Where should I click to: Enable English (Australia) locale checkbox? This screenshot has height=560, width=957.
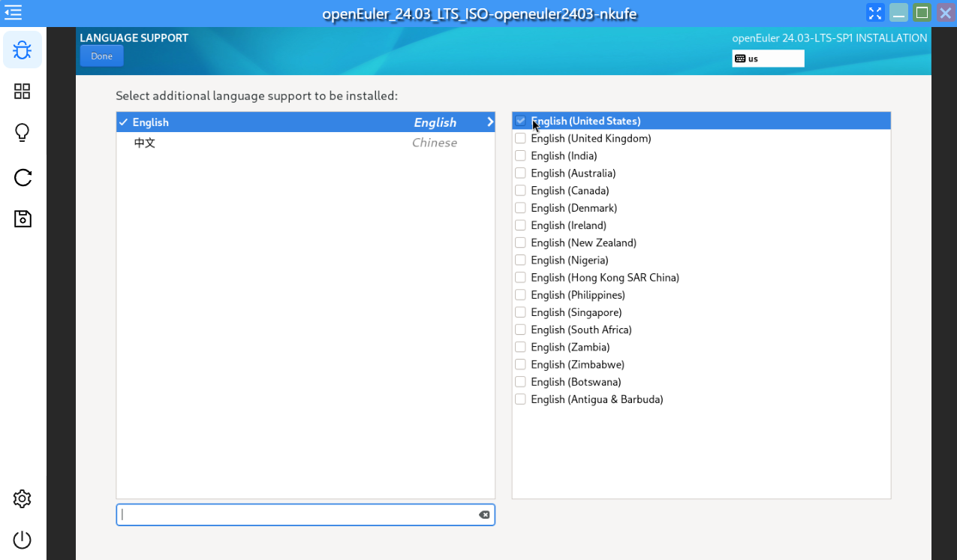[x=520, y=173]
